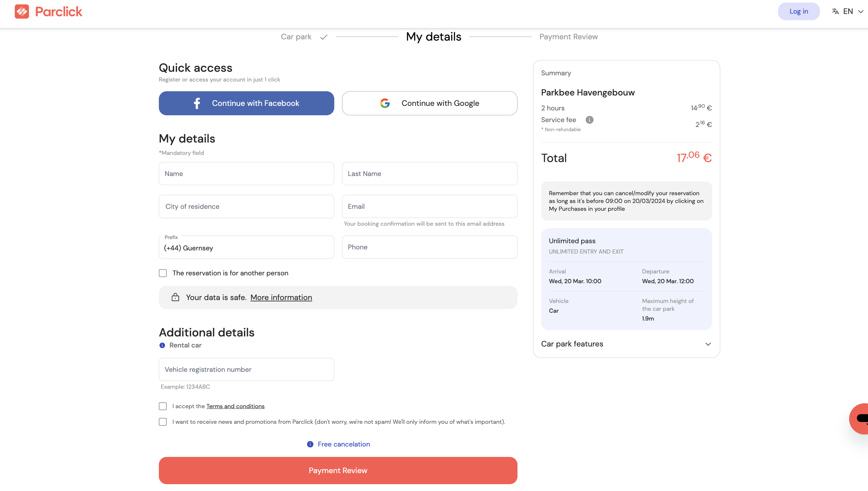Viewport: 868px width, 491px height.
Task: Enable news and promotions from Parclick
Action: [x=163, y=422]
